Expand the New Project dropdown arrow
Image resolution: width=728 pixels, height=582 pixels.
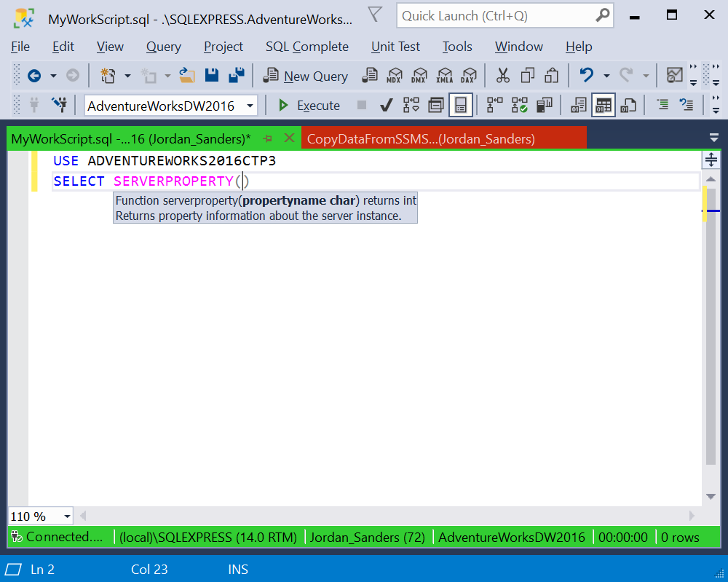(127, 76)
